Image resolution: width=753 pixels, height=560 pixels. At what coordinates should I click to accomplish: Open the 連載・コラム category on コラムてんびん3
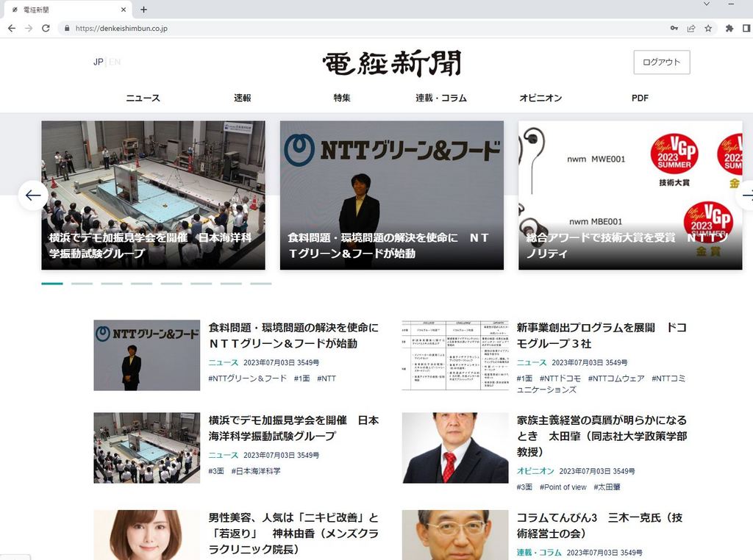coord(539,553)
